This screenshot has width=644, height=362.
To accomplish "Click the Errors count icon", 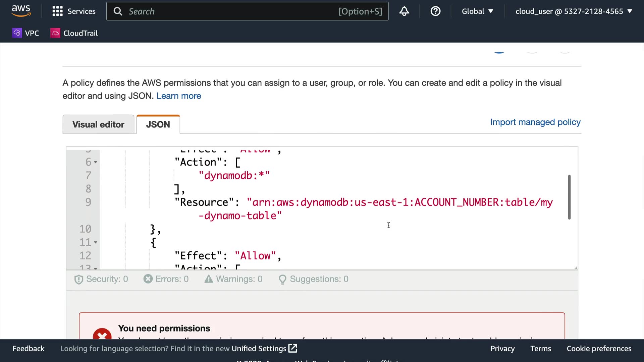I will pos(148,279).
